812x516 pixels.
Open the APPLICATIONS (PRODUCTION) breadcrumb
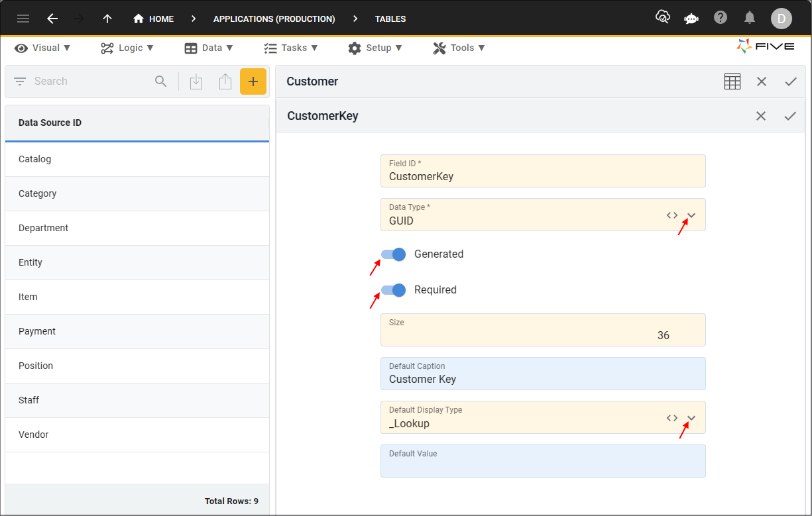(x=274, y=19)
